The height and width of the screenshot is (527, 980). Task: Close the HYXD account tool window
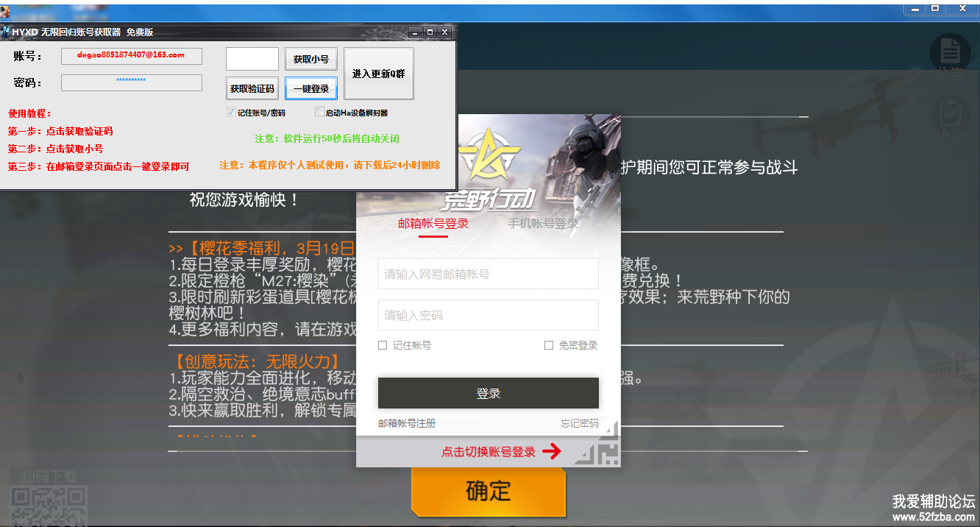pyautogui.click(x=444, y=32)
